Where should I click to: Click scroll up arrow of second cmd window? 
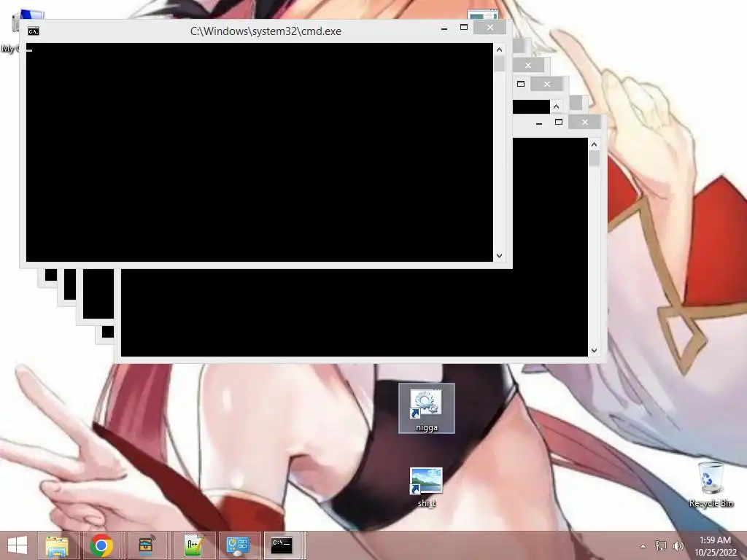click(594, 144)
